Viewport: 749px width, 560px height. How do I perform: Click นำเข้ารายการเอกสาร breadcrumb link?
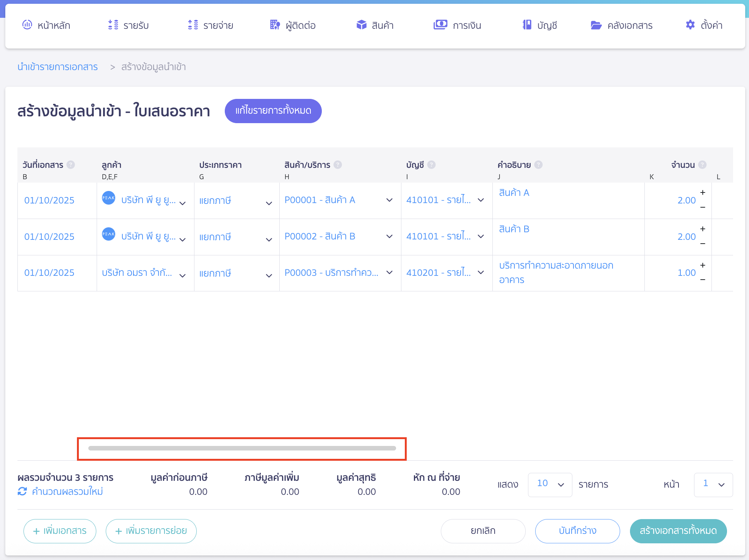pyautogui.click(x=58, y=67)
